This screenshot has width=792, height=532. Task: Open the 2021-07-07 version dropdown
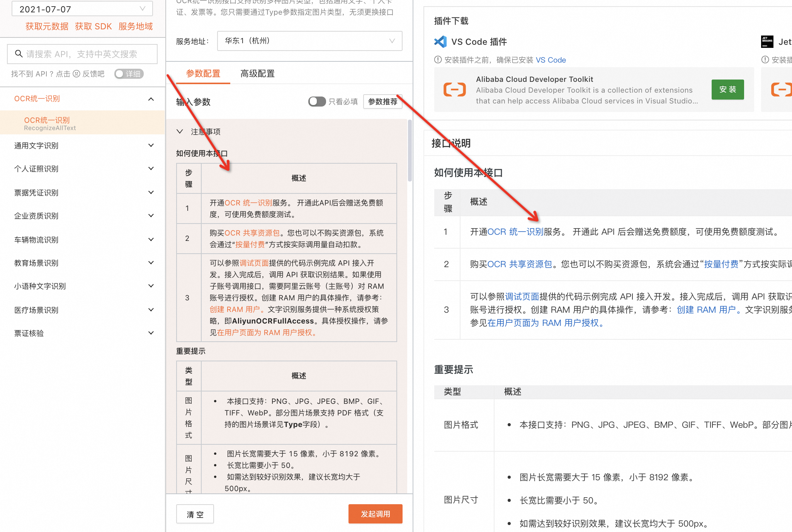pyautogui.click(x=82, y=9)
